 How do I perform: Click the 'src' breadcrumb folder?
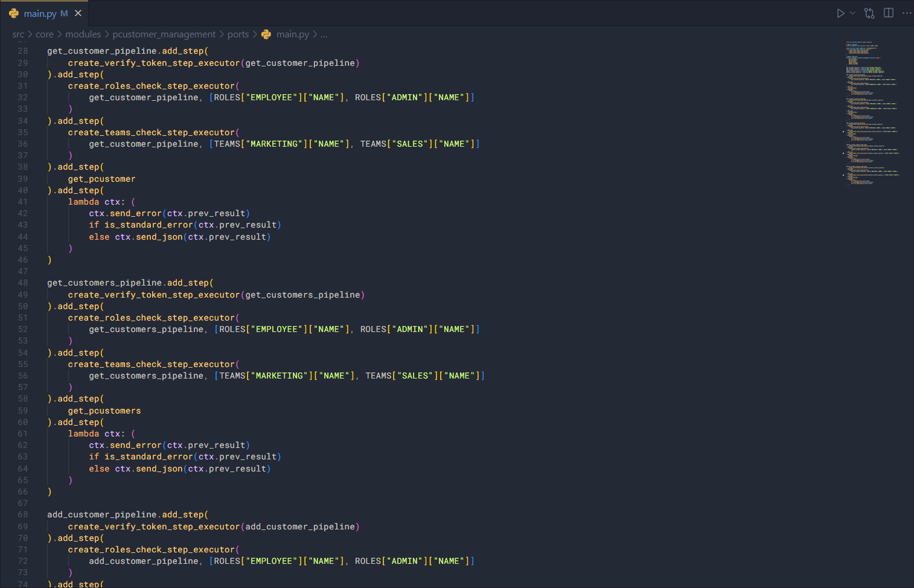[x=18, y=34]
